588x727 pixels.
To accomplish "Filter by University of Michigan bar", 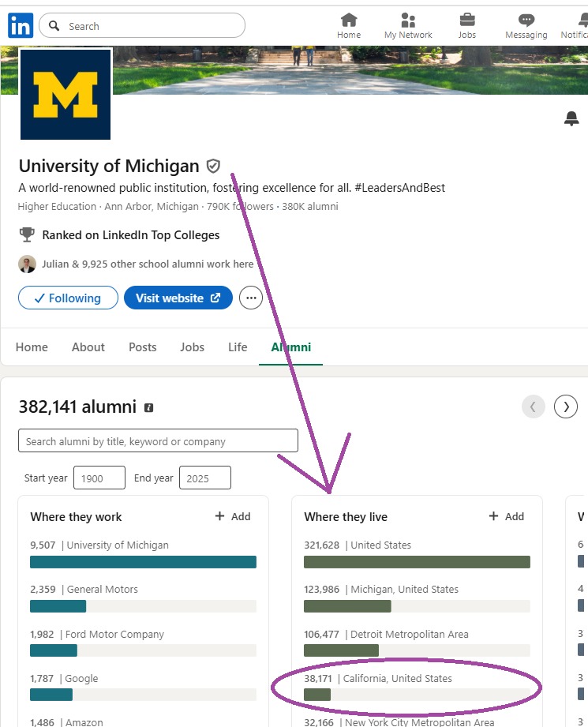I will coord(144,562).
